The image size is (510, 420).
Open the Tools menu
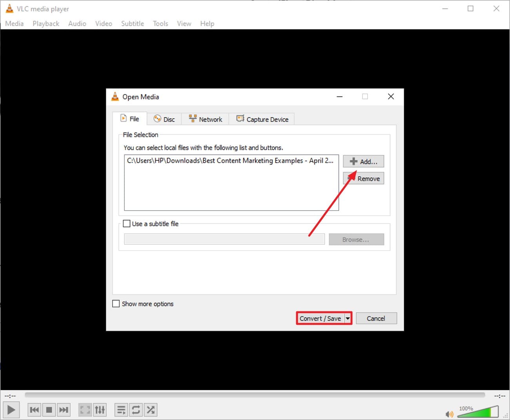[160, 24]
